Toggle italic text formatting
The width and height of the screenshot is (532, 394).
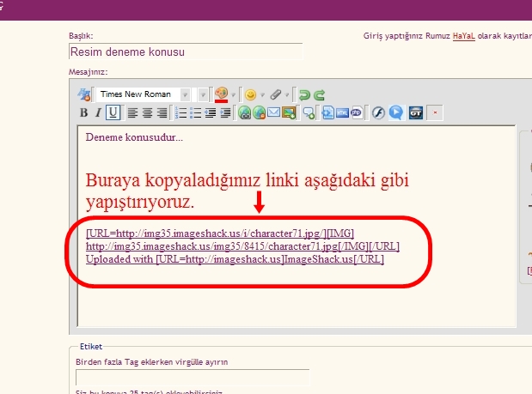(x=98, y=112)
